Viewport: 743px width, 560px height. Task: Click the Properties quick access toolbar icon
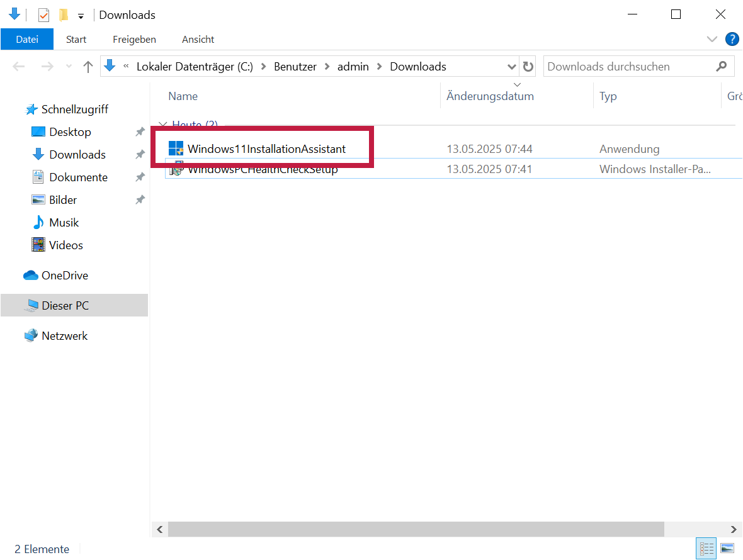coord(43,15)
